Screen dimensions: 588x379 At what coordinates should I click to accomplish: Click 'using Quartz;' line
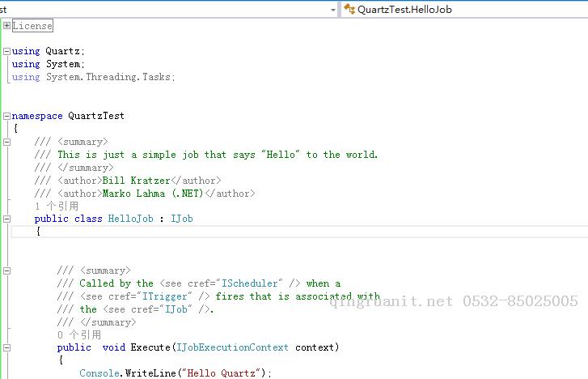[49, 51]
